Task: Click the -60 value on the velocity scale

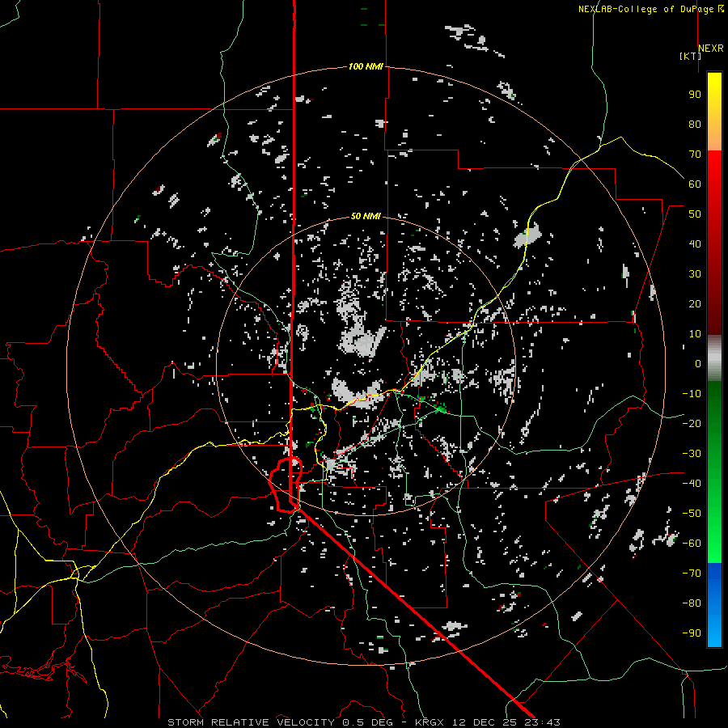Action: [692, 544]
